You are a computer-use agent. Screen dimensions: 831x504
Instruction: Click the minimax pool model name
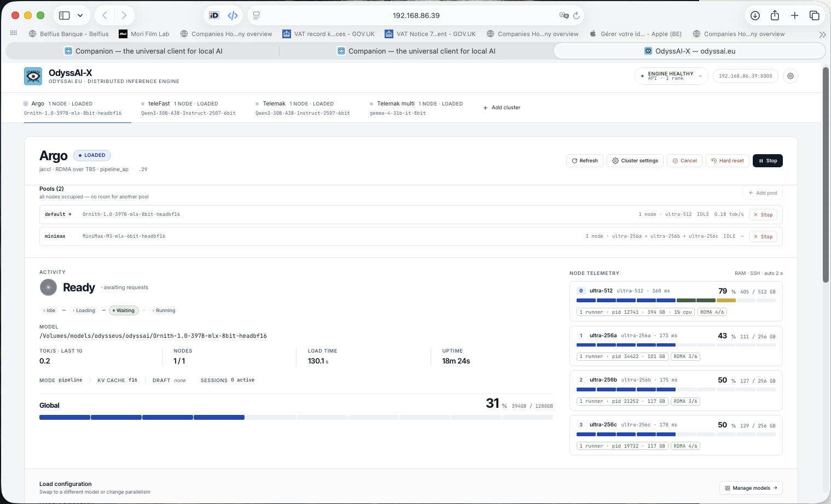pos(124,236)
